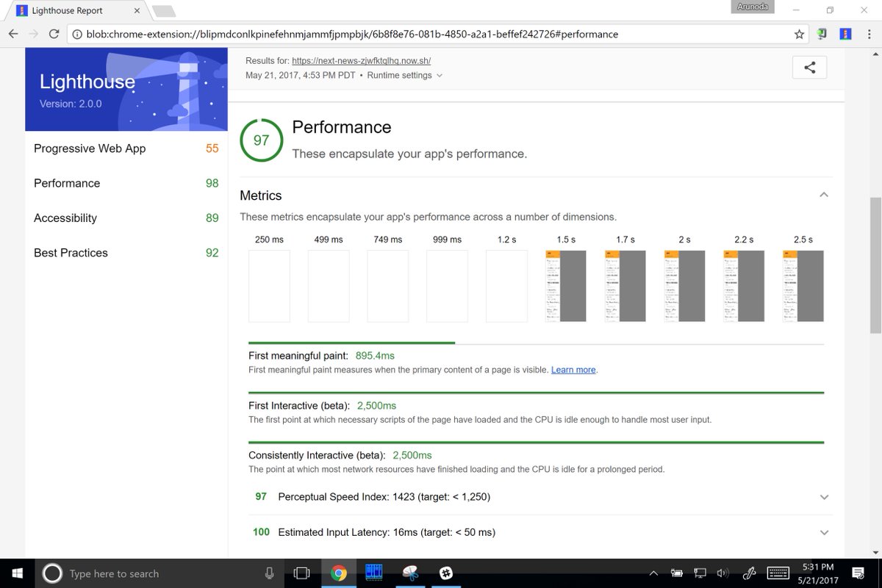Open the Action Center notifications icon
This screenshot has width=882, height=588.
pyautogui.click(x=858, y=573)
